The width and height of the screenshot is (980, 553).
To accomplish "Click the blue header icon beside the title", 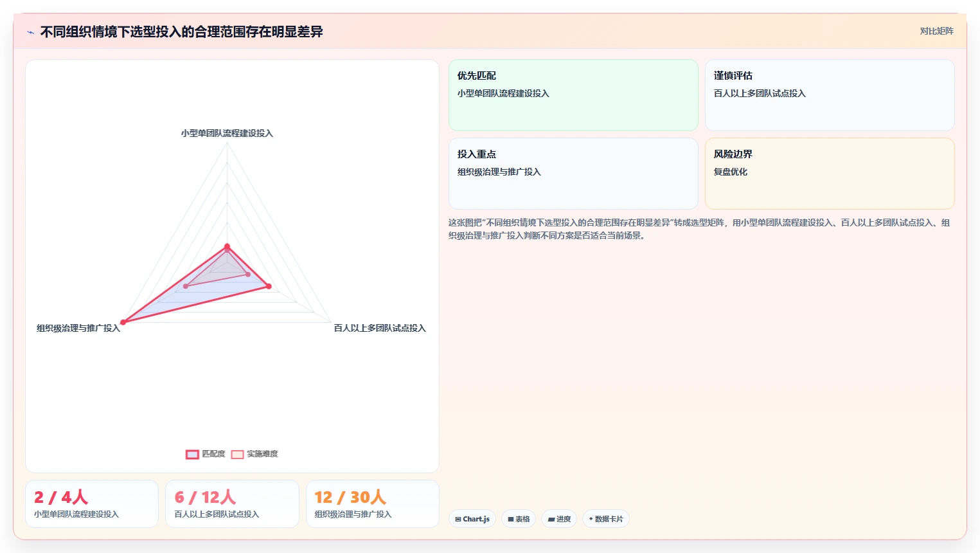I will pyautogui.click(x=30, y=32).
